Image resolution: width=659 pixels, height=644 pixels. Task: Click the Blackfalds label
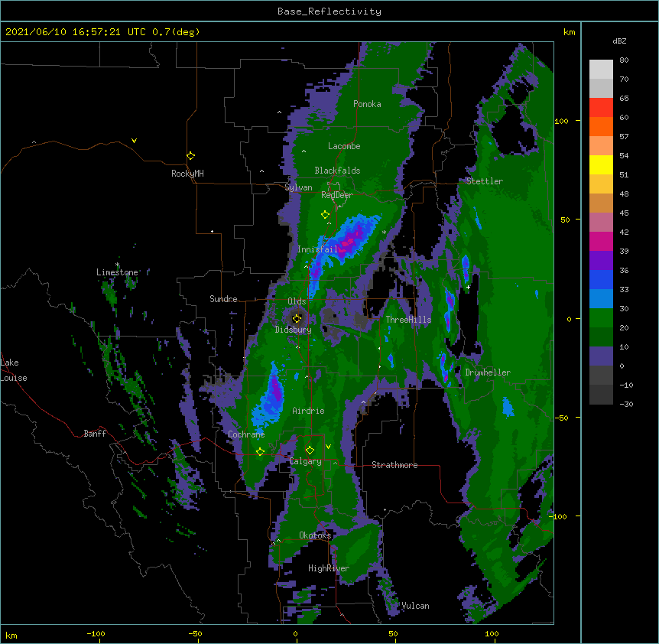[x=337, y=171]
